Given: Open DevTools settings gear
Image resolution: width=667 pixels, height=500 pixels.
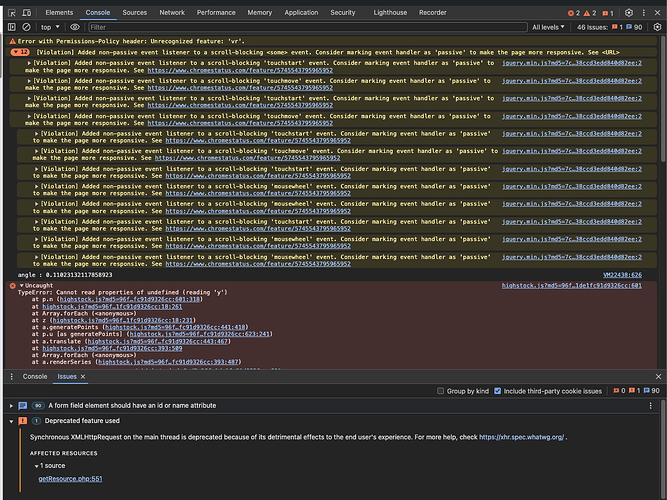Looking at the screenshot, I should click(629, 13).
